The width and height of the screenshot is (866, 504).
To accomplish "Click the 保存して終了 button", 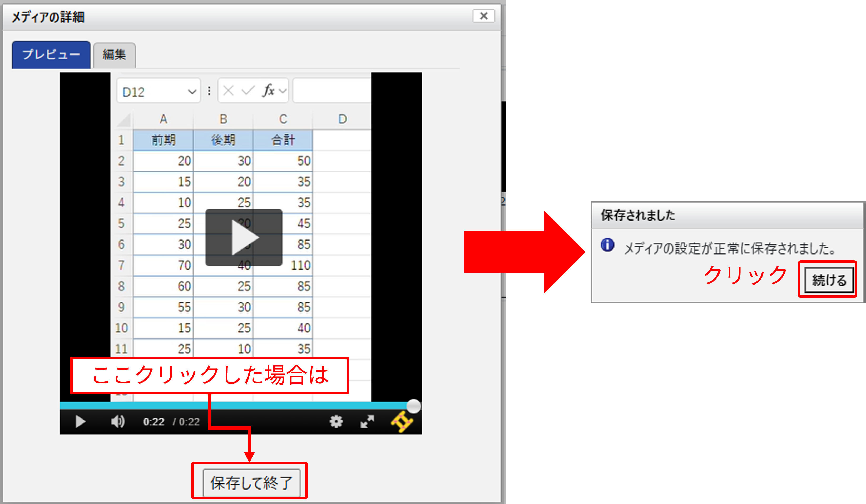I will [251, 483].
